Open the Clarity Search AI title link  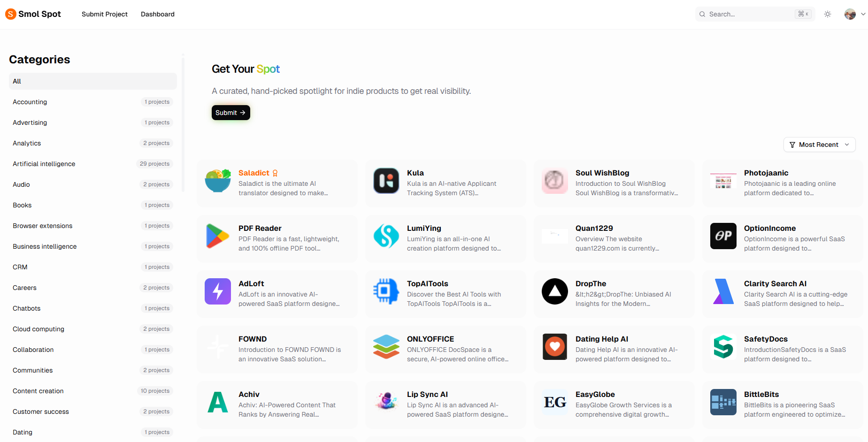coord(775,283)
